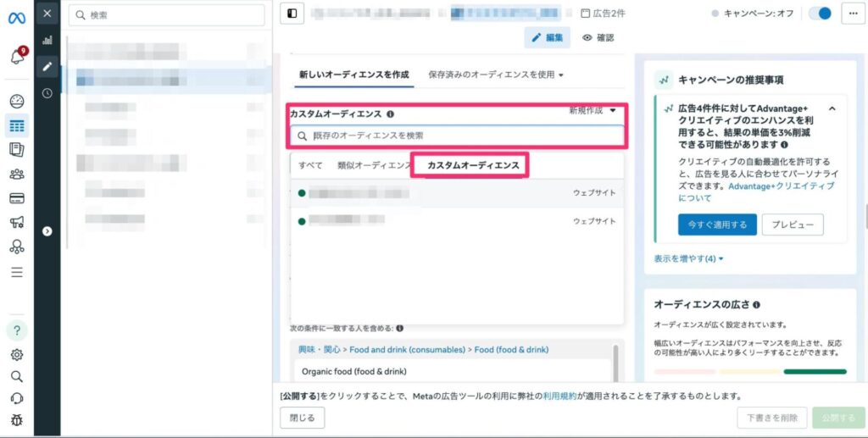
Task: Collapse the Advantage+ recommendation card chevron
Action: click(x=832, y=109)
